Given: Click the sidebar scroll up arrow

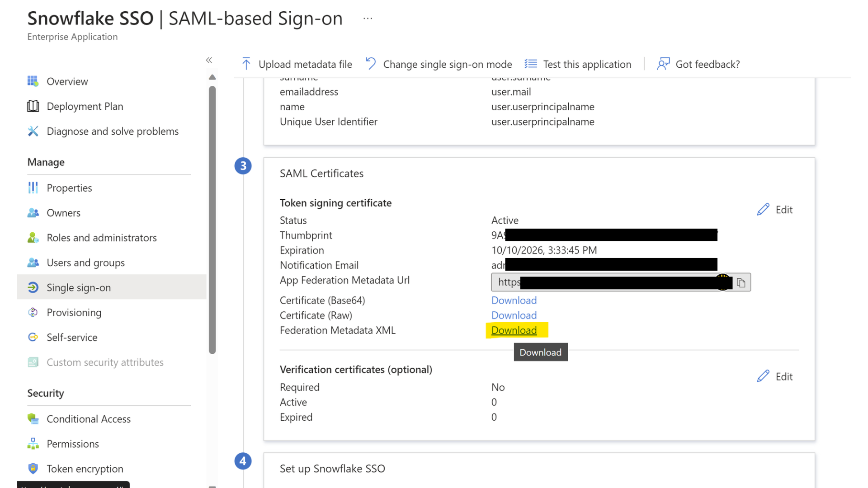Looking at the screenshot, I should point(212,77).
